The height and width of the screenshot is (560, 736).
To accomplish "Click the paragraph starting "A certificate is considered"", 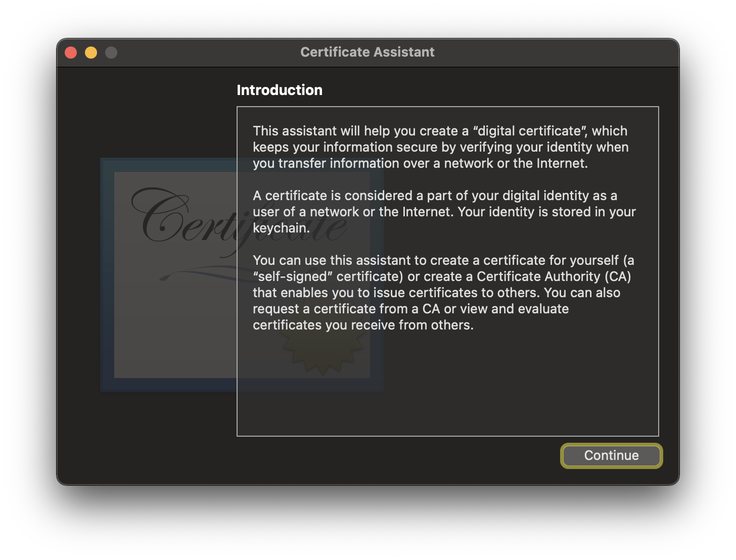I will [444, 212].
